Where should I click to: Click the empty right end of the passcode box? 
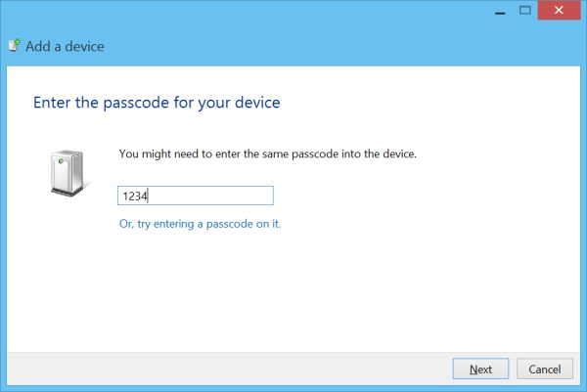pyautogui.click(x=244, y=196)
